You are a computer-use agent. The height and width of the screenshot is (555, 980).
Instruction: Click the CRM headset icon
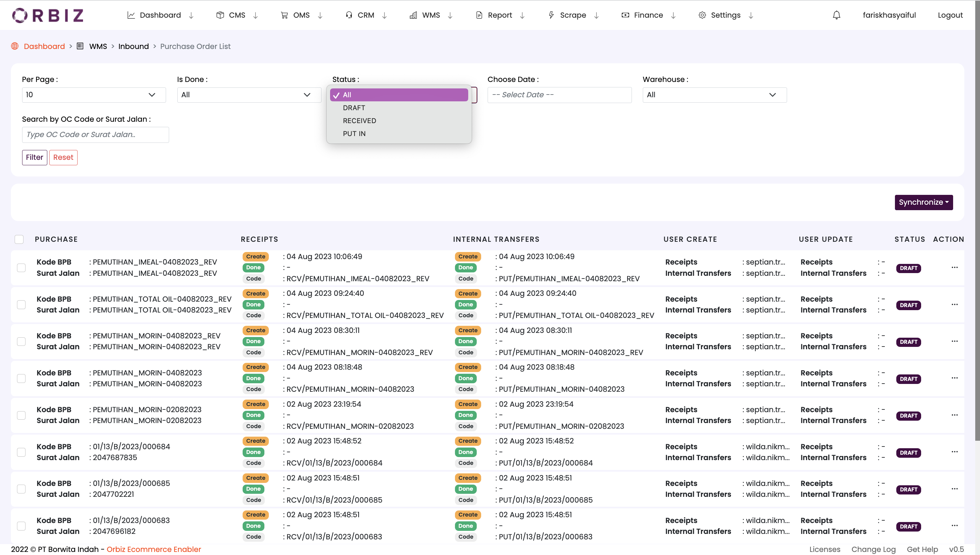click(348, 15)
